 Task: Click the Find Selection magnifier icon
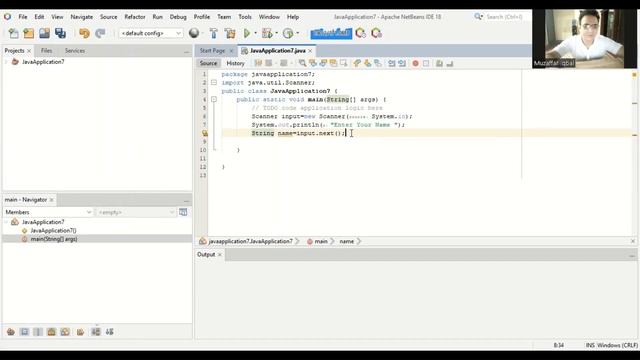click(302, 63)
